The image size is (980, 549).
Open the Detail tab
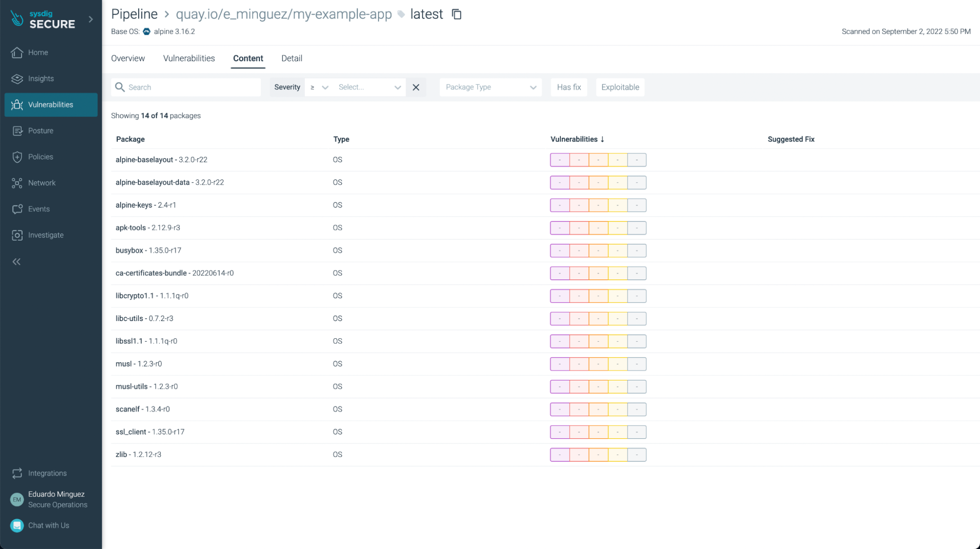(292, 58)
